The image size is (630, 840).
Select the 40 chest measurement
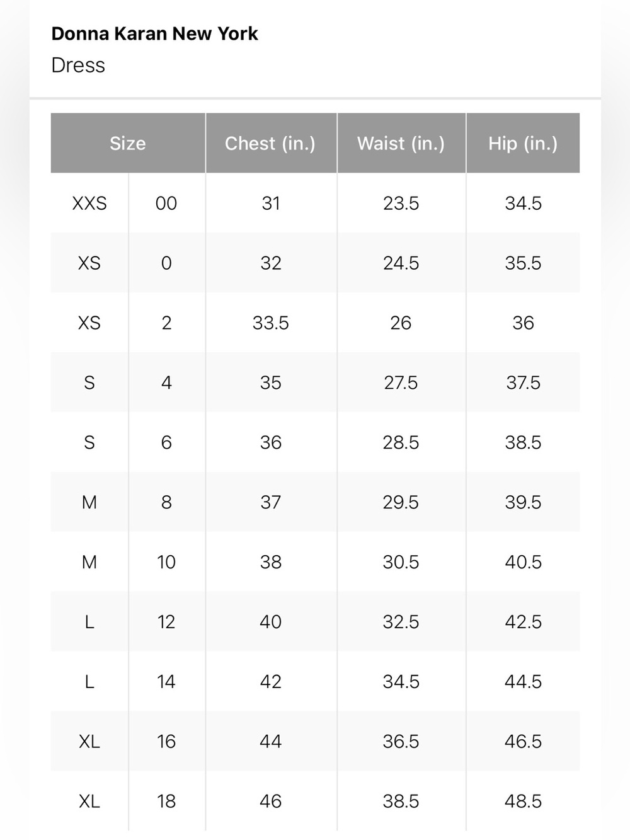pyautogui.click(x=271, y=622)
